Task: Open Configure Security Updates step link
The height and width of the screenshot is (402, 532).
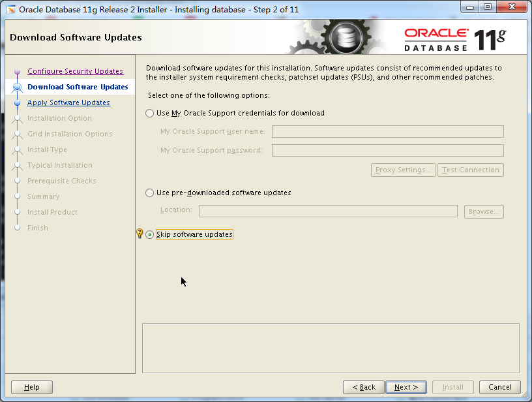Action: click(76, 71)
